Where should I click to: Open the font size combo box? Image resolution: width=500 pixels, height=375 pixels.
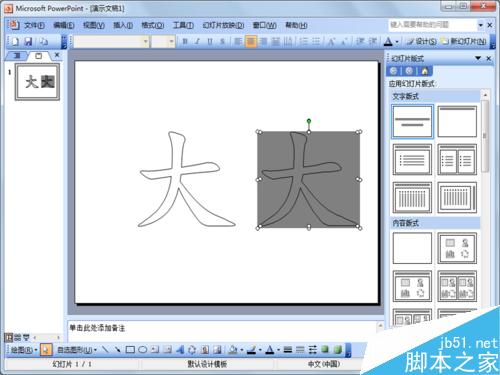(x=163, y=42)
